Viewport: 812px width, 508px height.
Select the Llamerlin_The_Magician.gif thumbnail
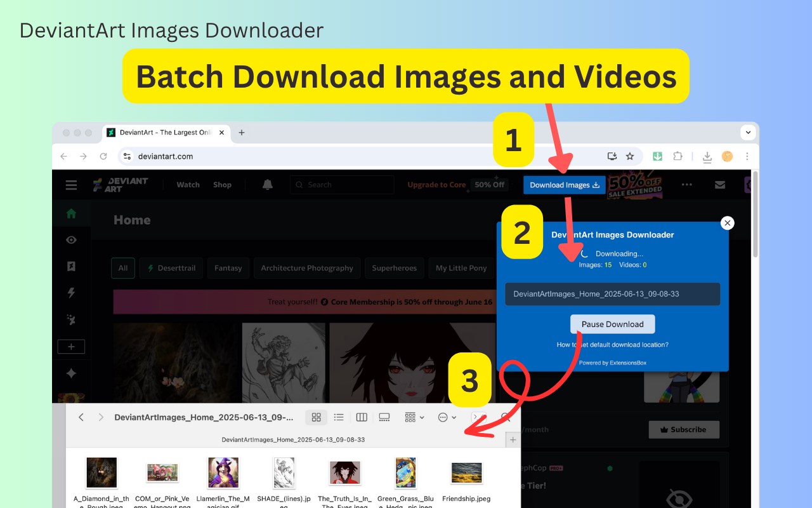pos(223,472)
